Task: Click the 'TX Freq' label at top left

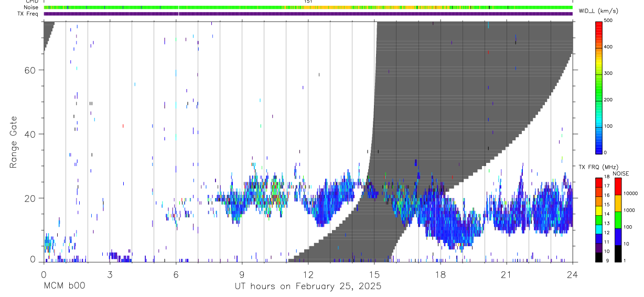Action: (x=28, y=14)
